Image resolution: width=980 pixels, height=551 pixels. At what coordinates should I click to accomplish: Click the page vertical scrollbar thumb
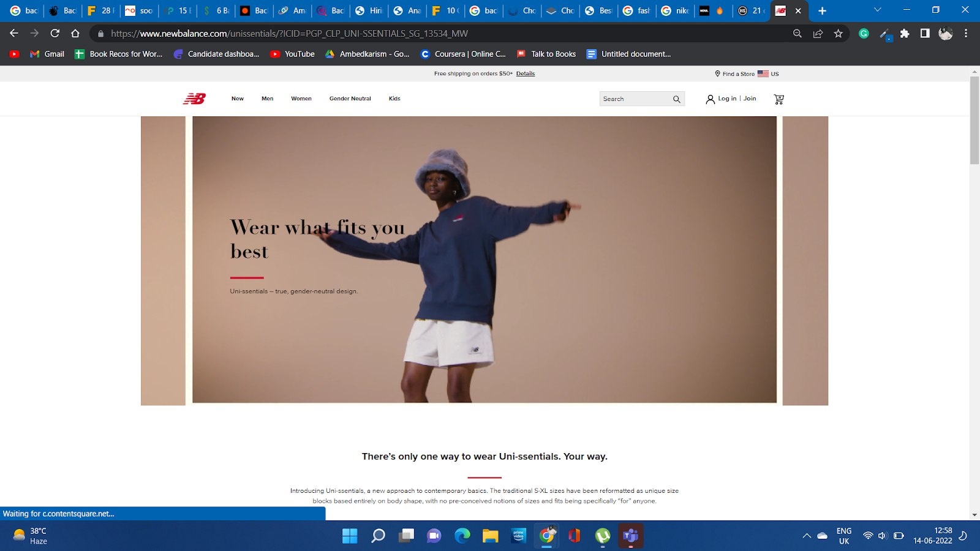974,120
